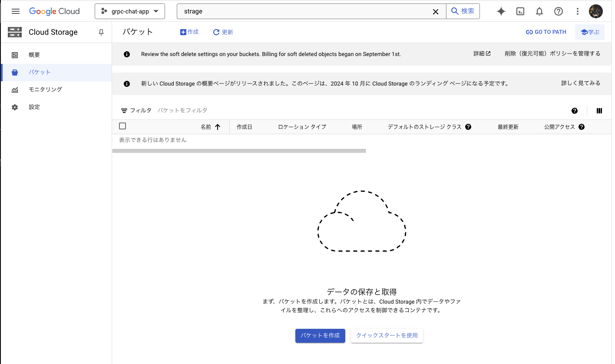Image resolution: width=615 pixels, height=364 pixels.
Task: Click the フィルタ filter icon
Action: (x=124, y=111)
